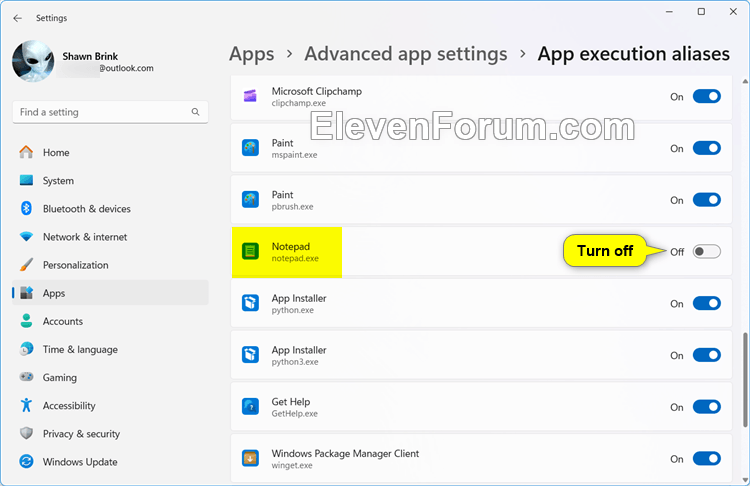Click App Installer icon for python3.exe
This screenshot has width=750, height=486.
(x=250, y=354)
